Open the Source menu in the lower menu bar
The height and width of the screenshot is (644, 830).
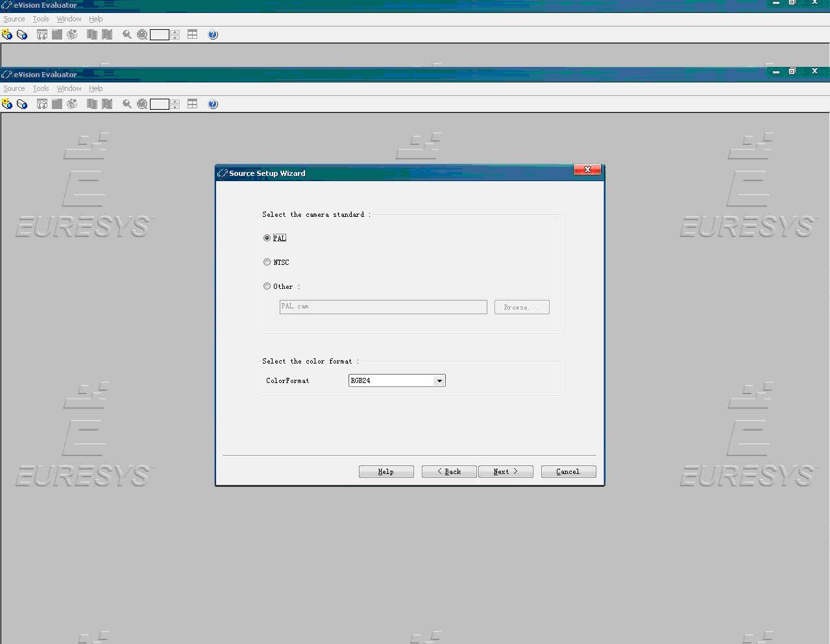14,88
